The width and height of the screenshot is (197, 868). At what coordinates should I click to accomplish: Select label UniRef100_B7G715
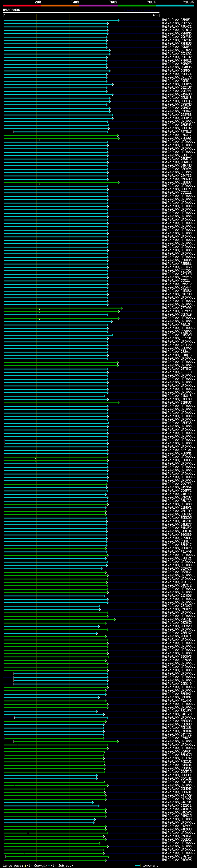coord(177,856)
